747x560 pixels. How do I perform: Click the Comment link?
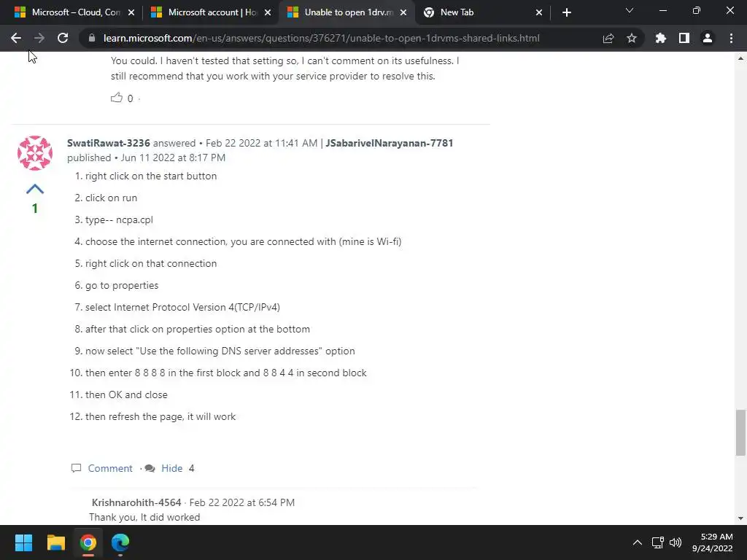point(110,468)
